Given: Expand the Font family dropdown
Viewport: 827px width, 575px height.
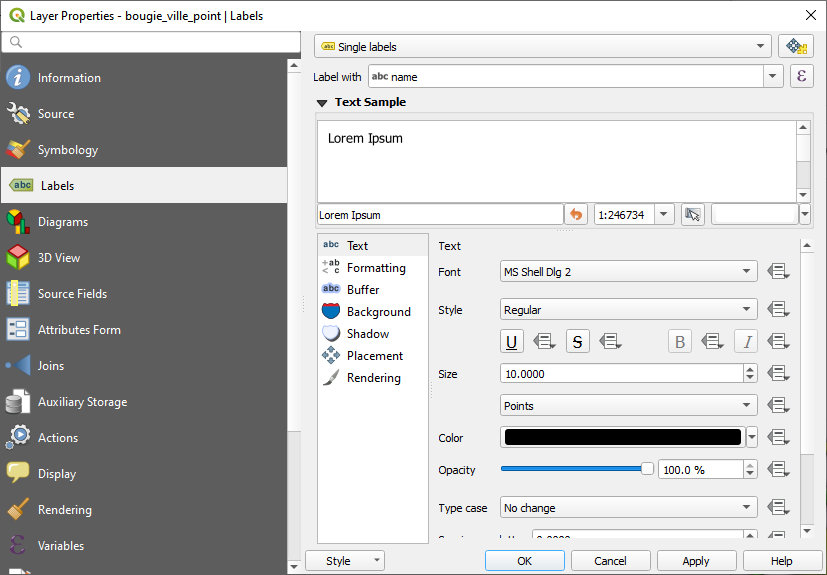Looking at the screenshot, I should pos(629,272).
